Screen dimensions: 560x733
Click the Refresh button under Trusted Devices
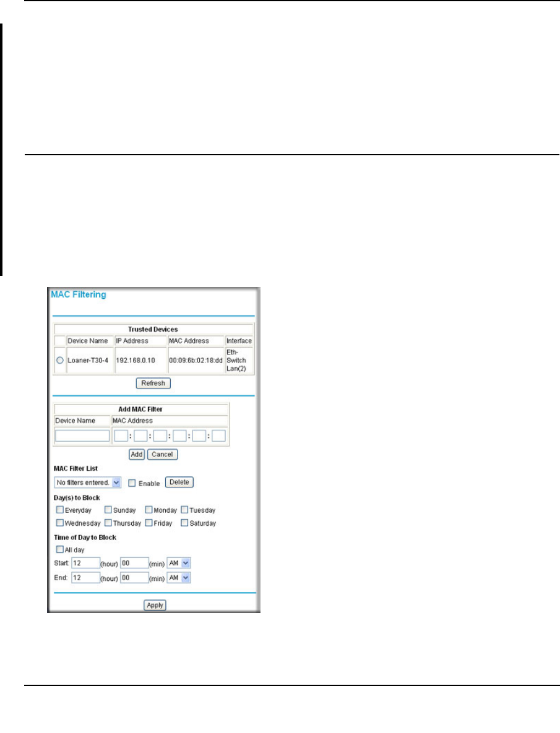[x=153, y=384]
